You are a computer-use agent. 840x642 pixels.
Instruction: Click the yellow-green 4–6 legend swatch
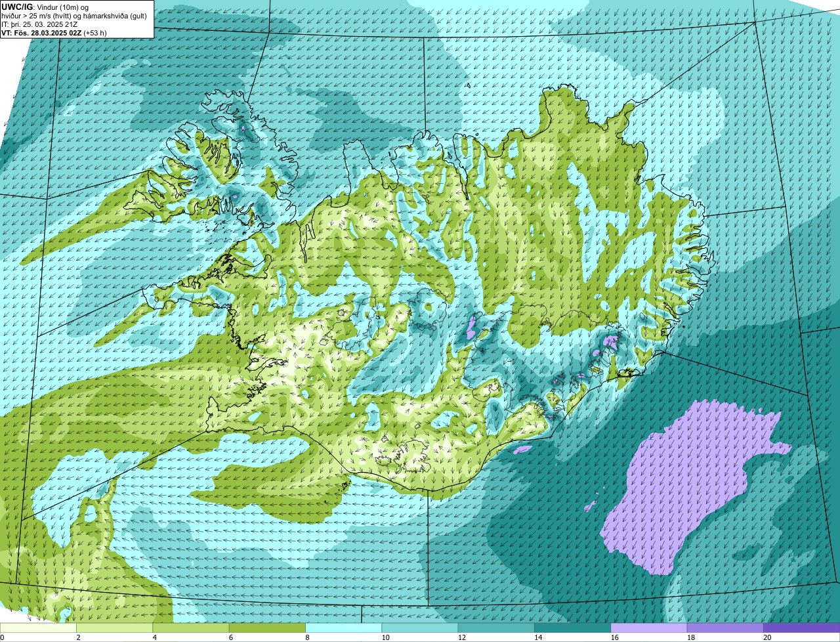point(191,628)
